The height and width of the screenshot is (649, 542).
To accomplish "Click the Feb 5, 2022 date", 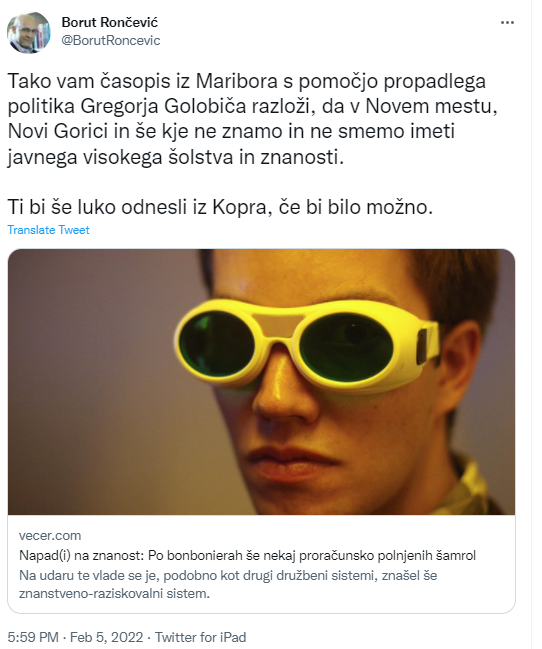I will point(106,637).
